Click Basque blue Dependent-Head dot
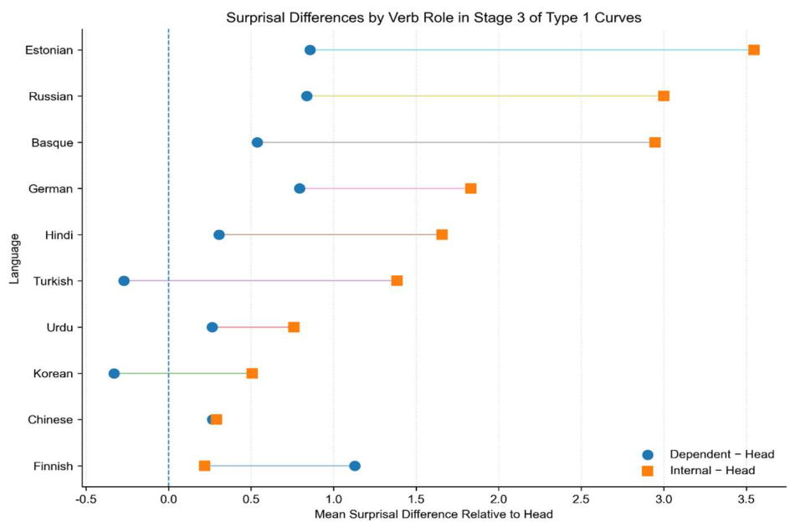 coord(257,142)
